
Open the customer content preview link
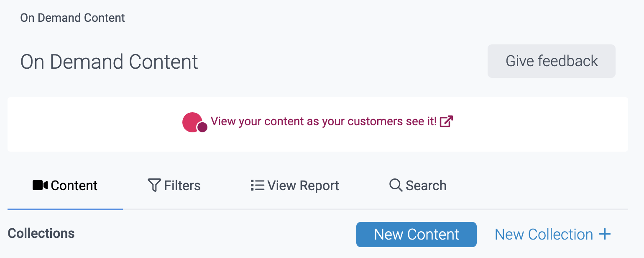pos(325,121)
